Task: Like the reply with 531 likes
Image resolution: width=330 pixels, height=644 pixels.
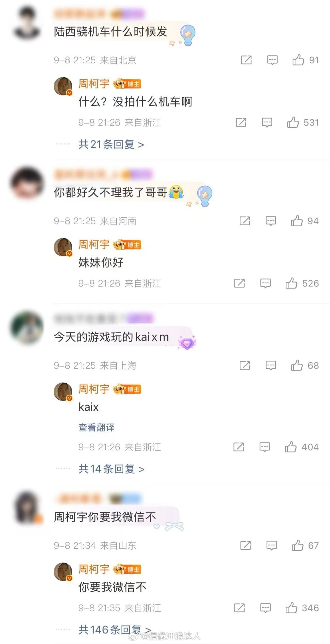Action: click(x=293, y=122)
